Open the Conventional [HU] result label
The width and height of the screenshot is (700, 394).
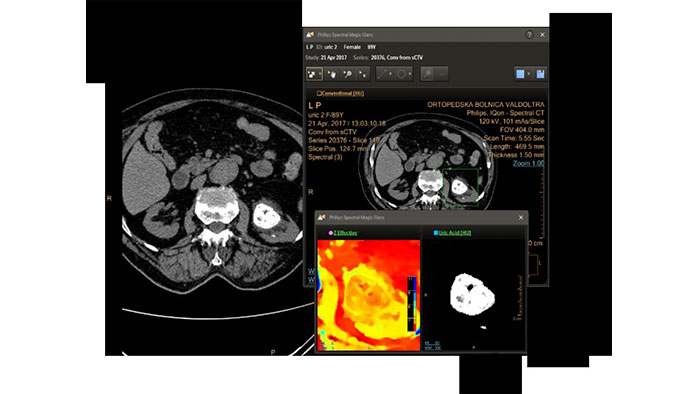click(341, 93)
